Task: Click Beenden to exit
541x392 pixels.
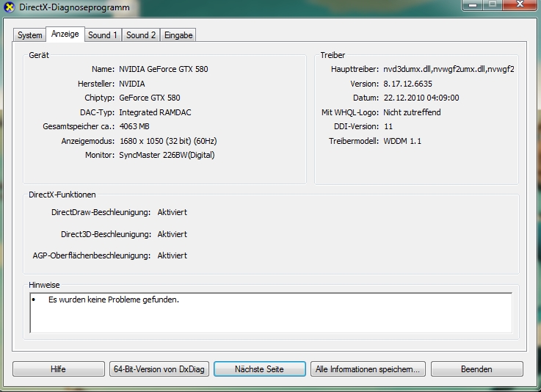Action: [476, 369]
